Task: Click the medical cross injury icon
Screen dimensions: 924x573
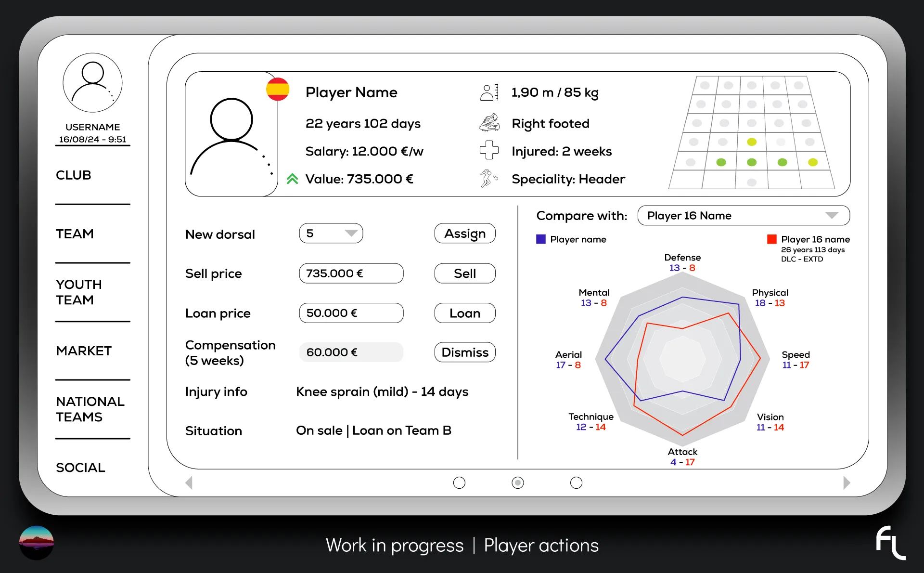Action: (x=489, y=150)
